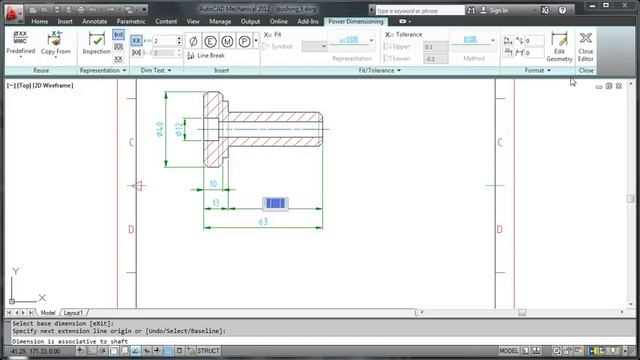Expand the Fit/Tolerance panel
The width and height of the screenshot is (640, 360).
point(380,70)
